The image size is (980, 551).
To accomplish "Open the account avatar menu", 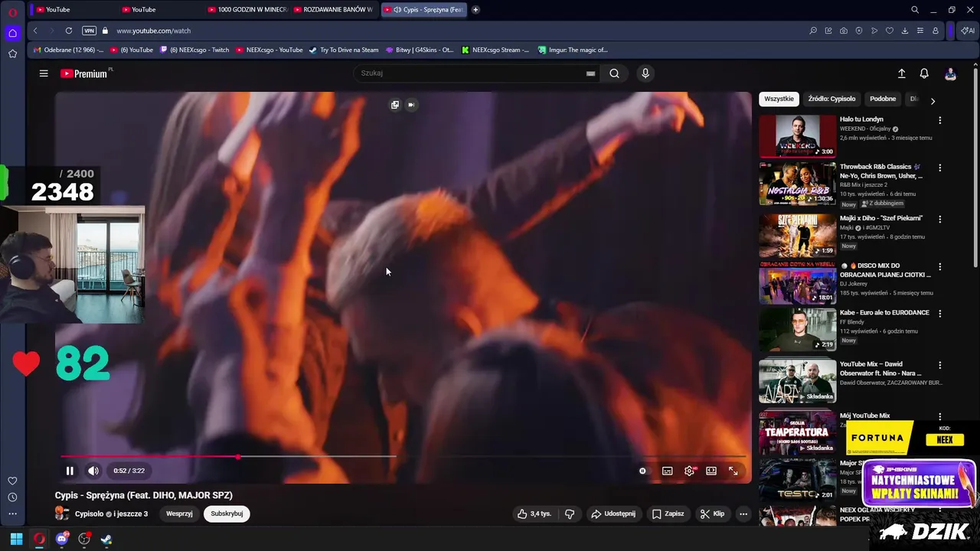I will [950, 73].
